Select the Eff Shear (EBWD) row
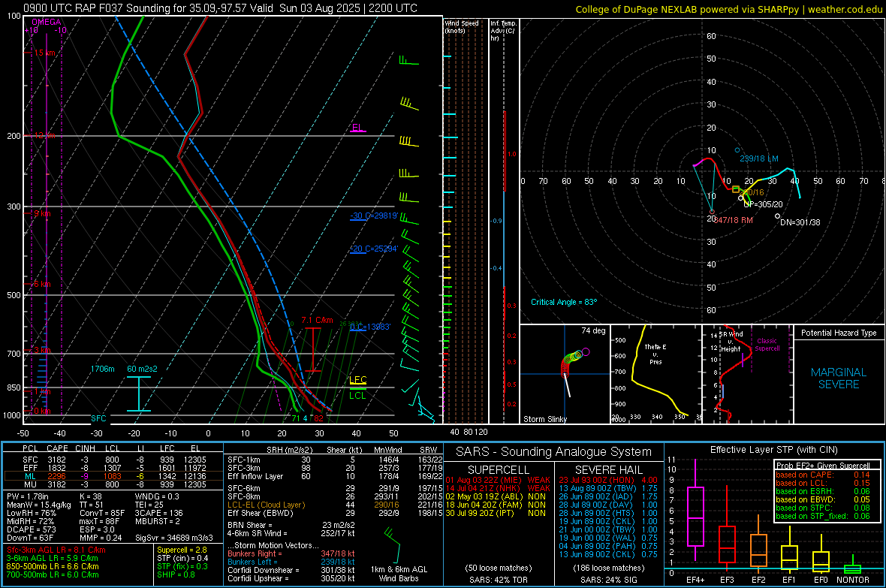886x588 pixels. click(x=335, y=514)
